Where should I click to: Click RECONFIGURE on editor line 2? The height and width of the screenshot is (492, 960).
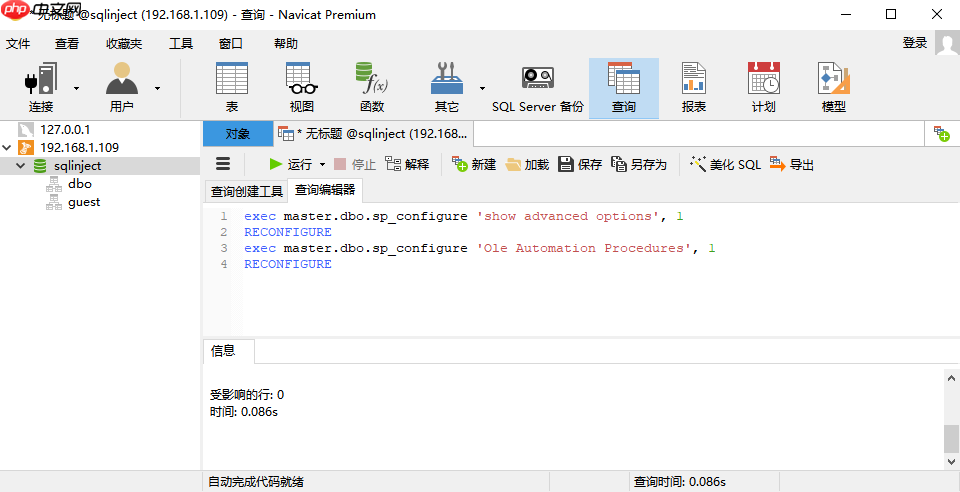(x=288, y=232)
